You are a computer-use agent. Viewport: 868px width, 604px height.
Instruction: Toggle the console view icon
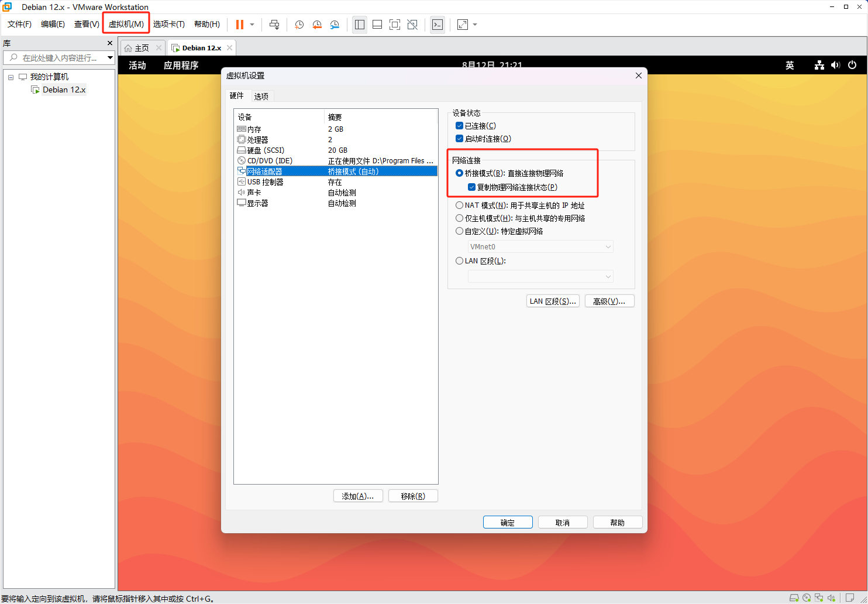click(x=438, y=25)
